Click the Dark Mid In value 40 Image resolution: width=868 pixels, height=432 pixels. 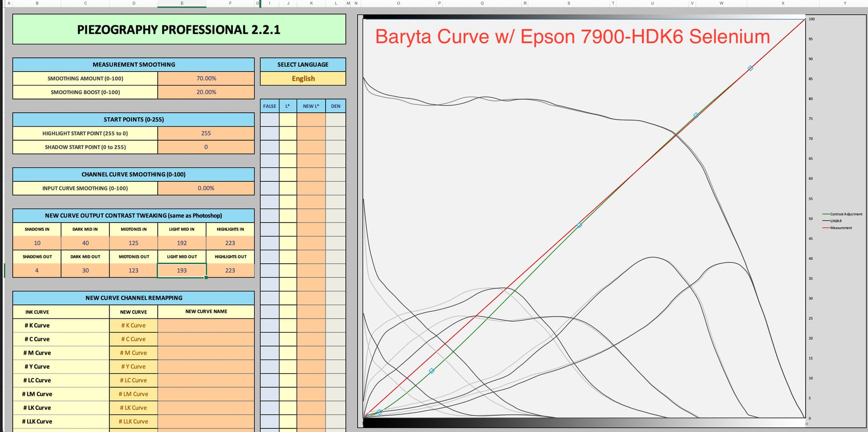tap(85, 243)
